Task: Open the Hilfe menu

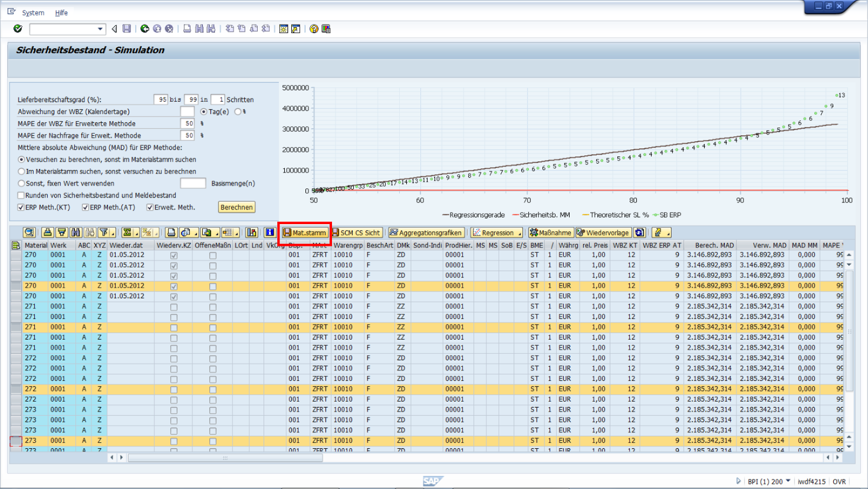Action: click(61, 12)
